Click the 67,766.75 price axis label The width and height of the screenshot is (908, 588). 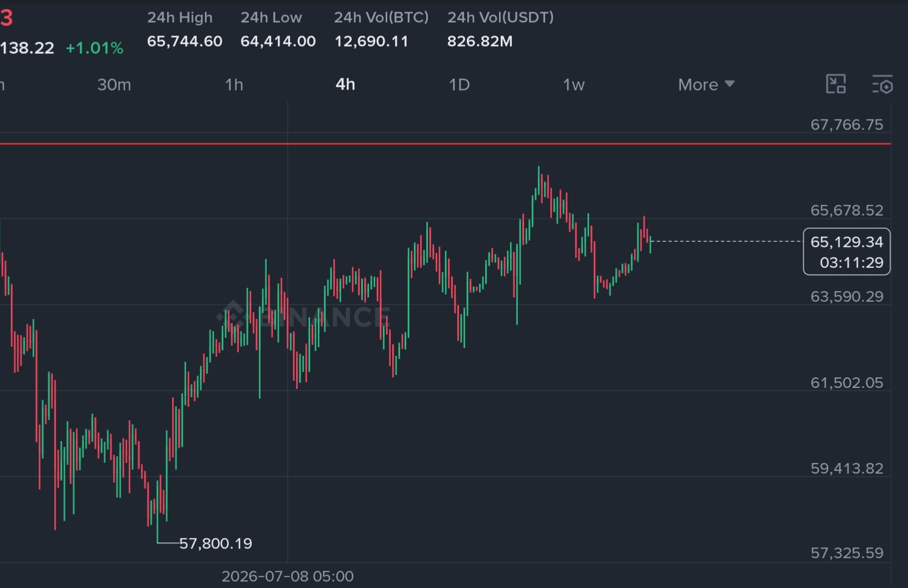click(x=847, y=124)
